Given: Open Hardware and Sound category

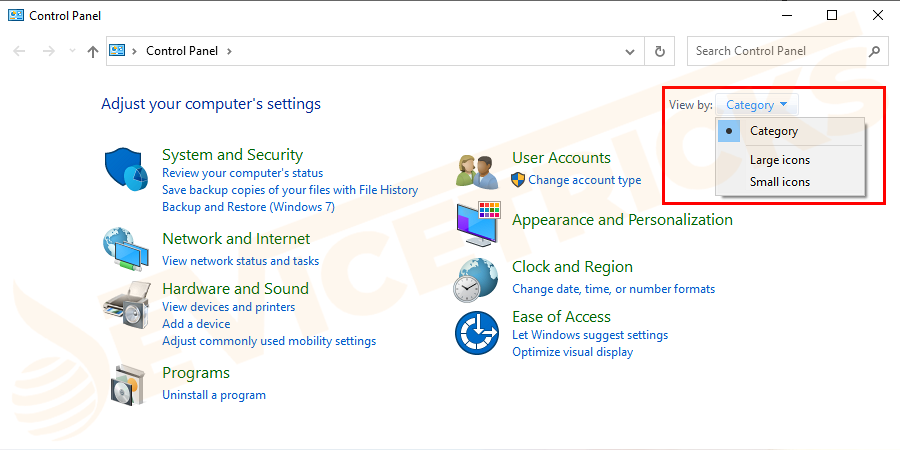Looking at the screenshot, I should click(235, 289).
